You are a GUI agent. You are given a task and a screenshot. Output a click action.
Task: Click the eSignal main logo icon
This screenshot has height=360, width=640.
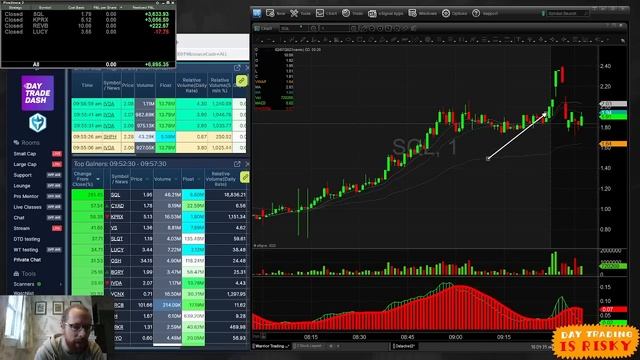[x=257, y=13]
